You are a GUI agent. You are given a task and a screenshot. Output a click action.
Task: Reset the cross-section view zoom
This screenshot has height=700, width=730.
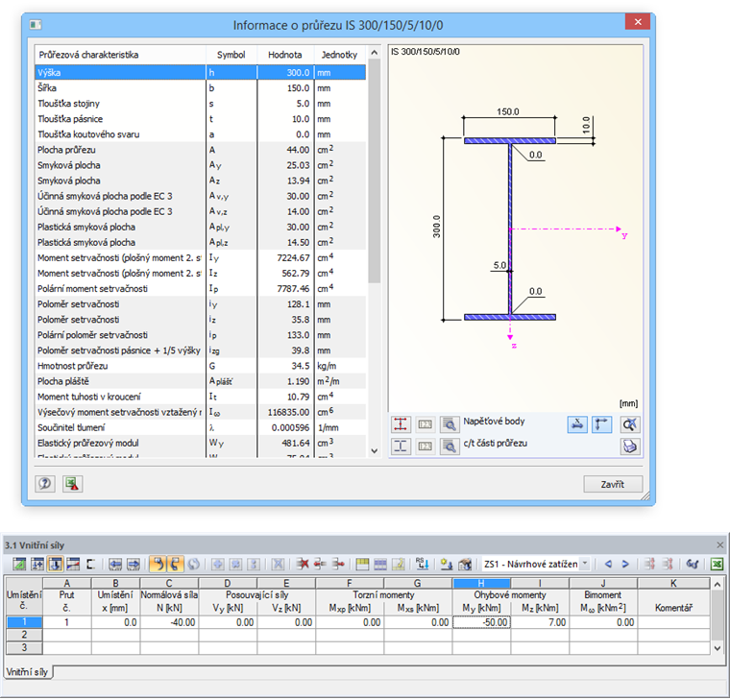click(x=629, y=423)
